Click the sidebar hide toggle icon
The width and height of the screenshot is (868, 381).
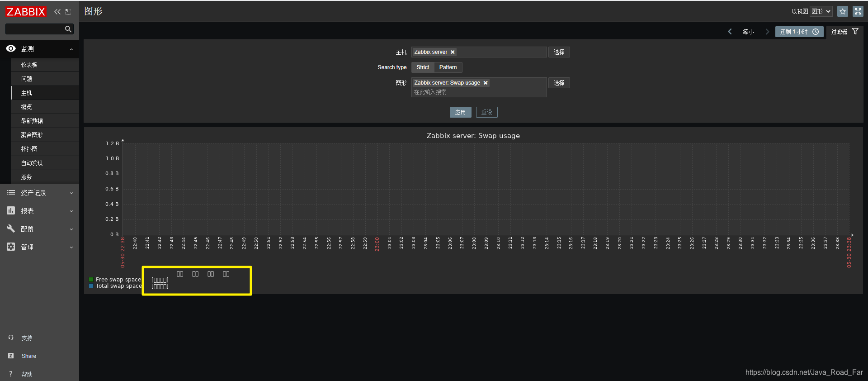click(x=68, y=12)
